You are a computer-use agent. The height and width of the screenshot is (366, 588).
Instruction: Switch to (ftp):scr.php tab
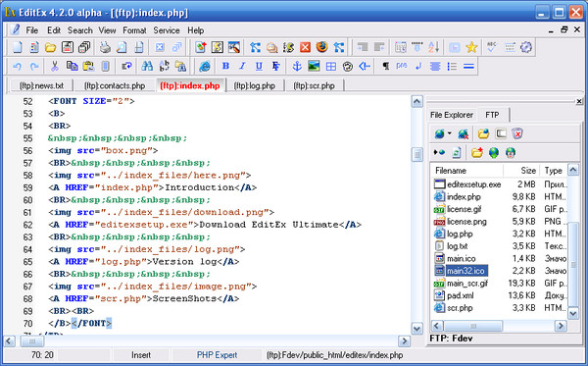(314, 85)
